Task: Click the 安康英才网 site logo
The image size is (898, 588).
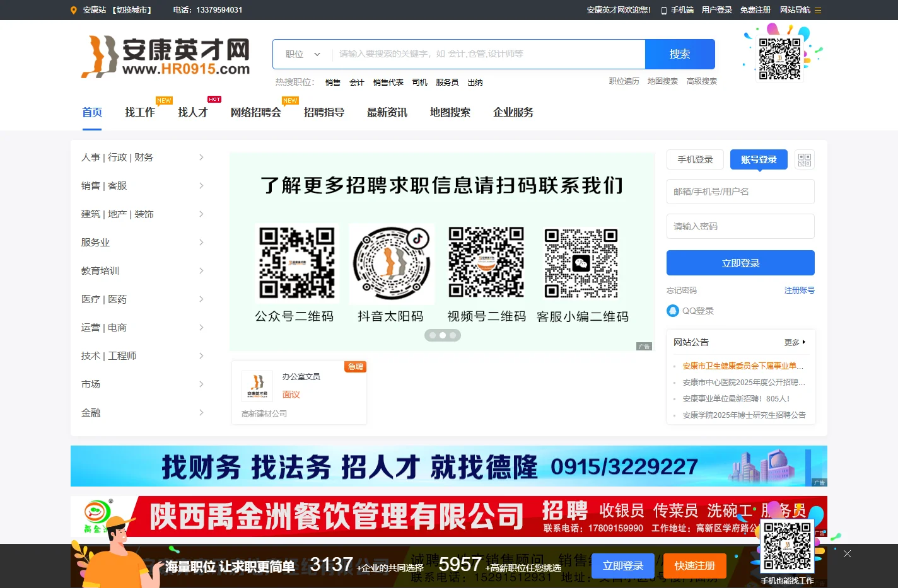Action: pos(166,57)
